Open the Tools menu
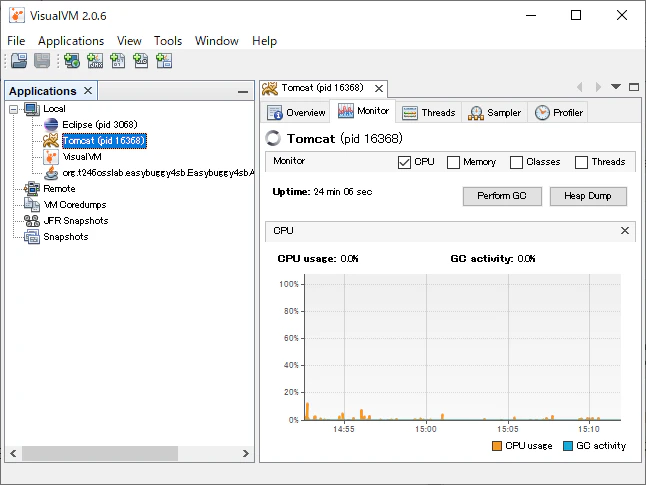 [168, 41]
